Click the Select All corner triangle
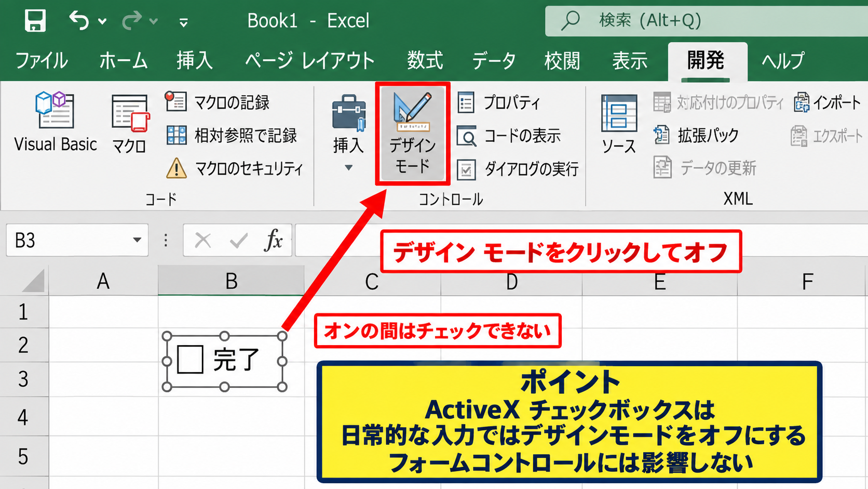The image size is (868, 489). tap(33, 281)
